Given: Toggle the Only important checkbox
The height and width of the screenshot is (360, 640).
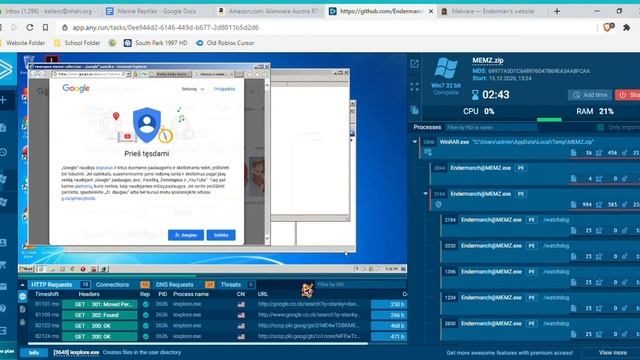Looking at the screenshot, I should [600, 127].
